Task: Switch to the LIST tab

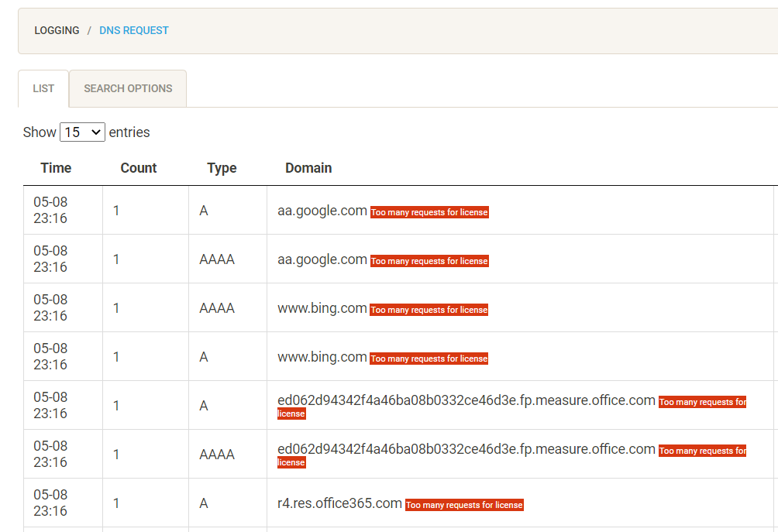Action: pyautogui.click(x=43, y=88)
